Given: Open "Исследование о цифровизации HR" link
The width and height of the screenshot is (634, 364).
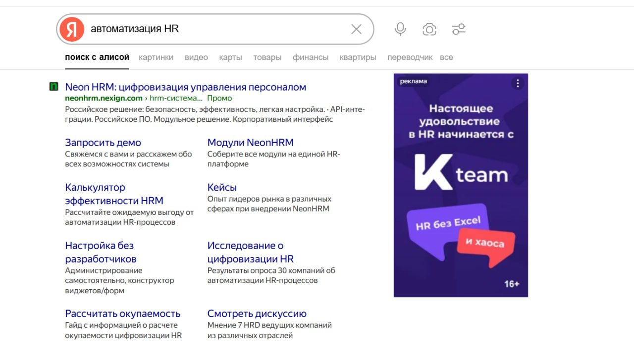Looking at the screenshot, I should [x=251, y=252].
